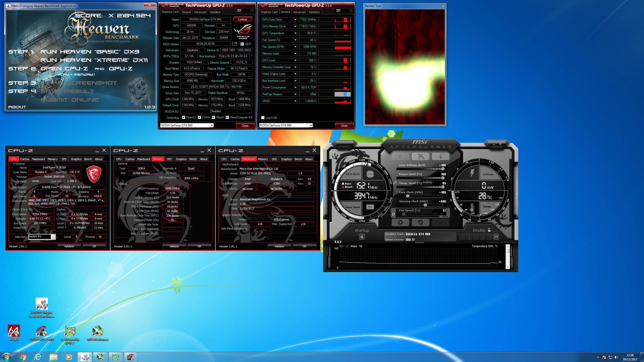Open the TechPowerUp GPU-Z desktop shortcut
The image size is (644, 362).
[70, 335]
